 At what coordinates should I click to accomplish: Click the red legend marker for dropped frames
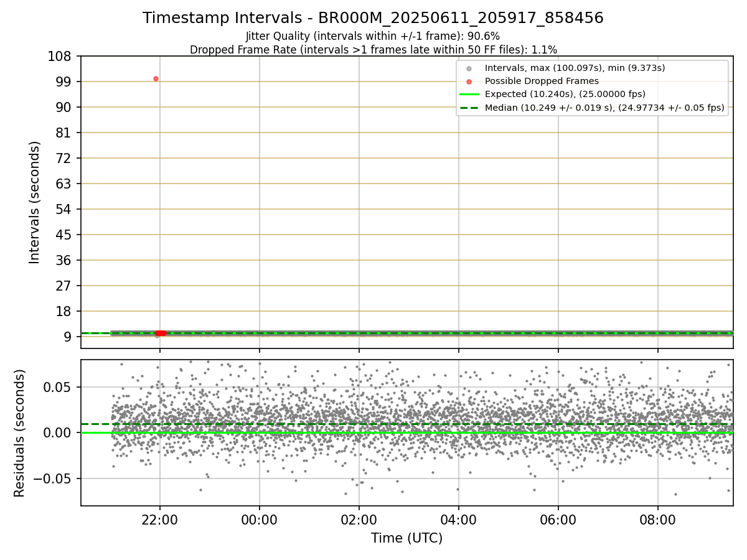469,82
